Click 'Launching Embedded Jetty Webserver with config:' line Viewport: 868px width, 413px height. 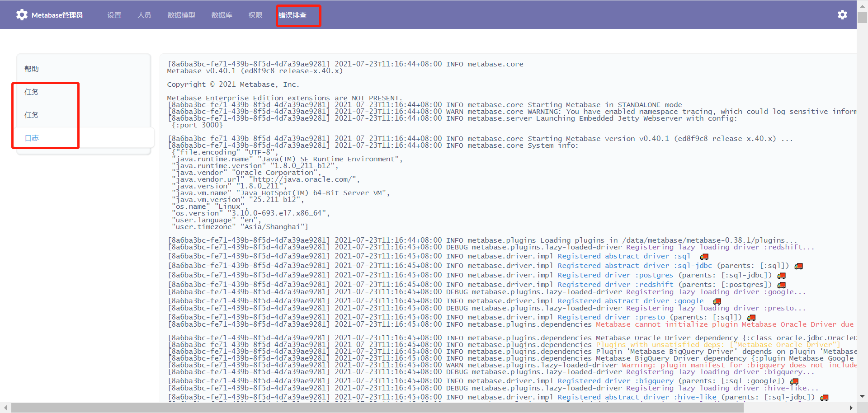453,118
